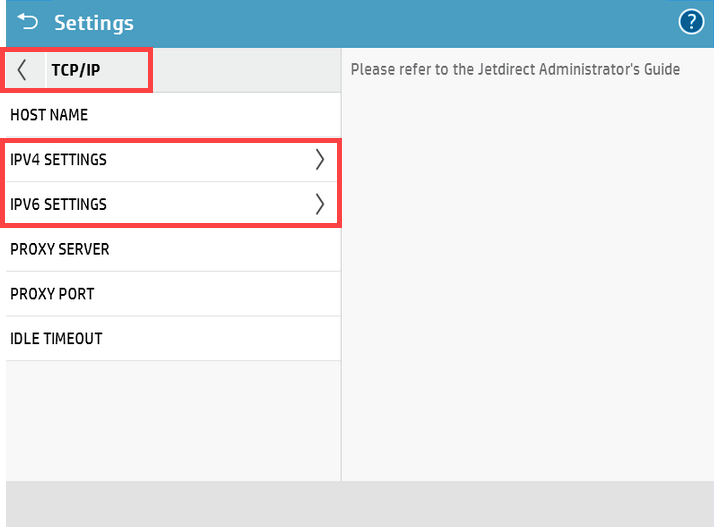
Task: Select the PROXY SERVER option
Action: tap(59, 249)
